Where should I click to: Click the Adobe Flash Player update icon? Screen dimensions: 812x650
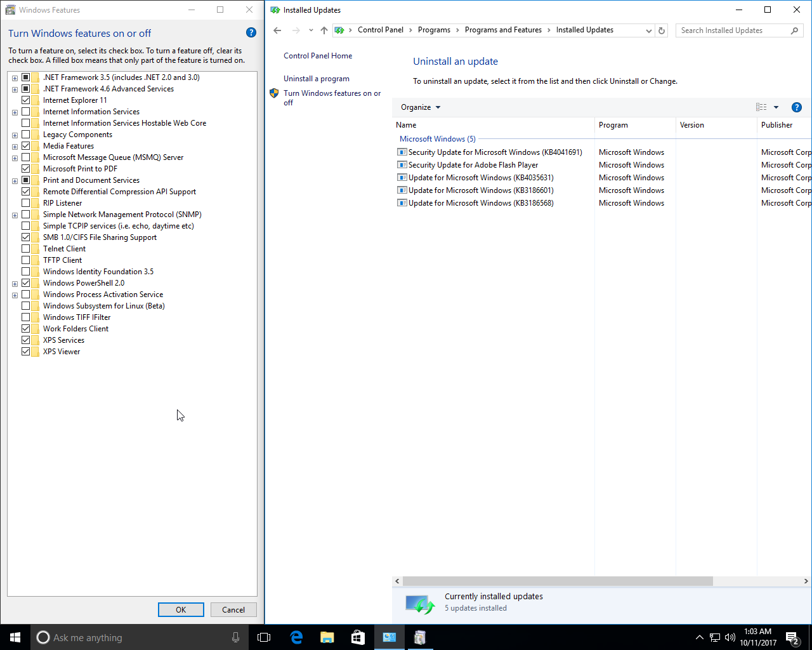(402, 165)
